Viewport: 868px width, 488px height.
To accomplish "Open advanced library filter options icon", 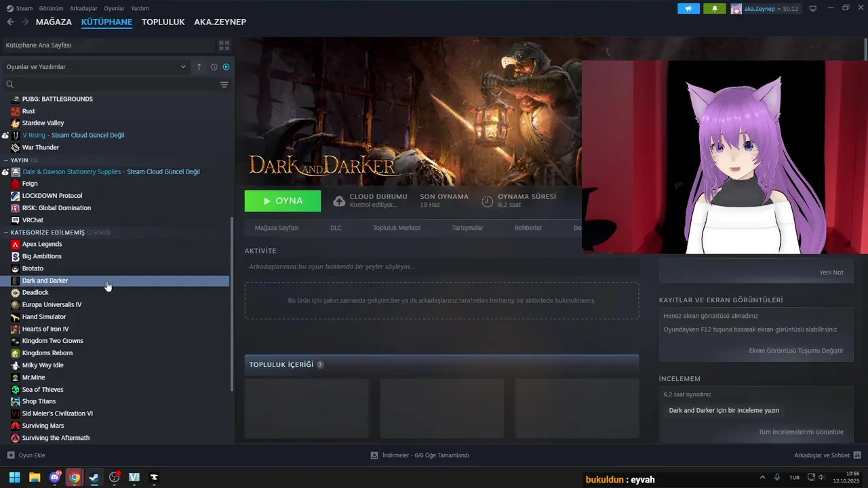I will click(224, 85).
